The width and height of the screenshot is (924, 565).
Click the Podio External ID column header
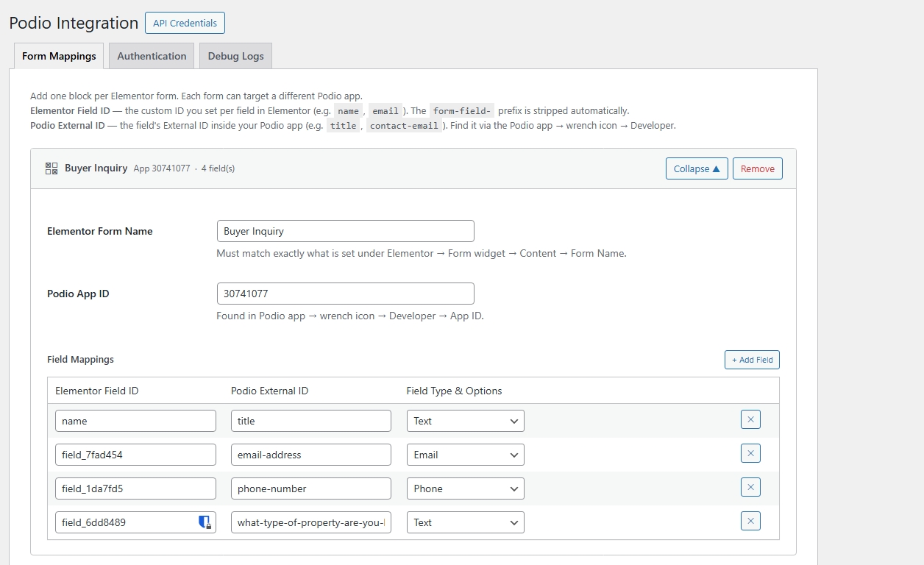pos(269,391)
